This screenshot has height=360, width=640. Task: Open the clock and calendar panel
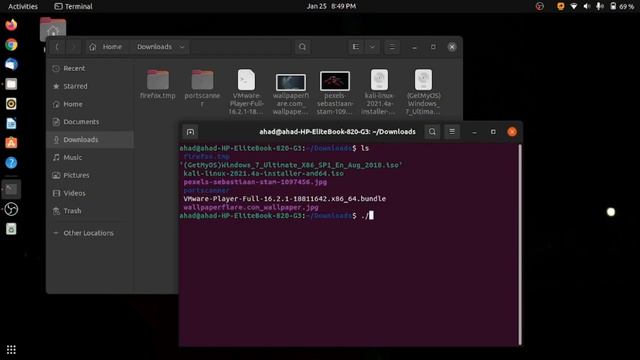click(331, 6)
